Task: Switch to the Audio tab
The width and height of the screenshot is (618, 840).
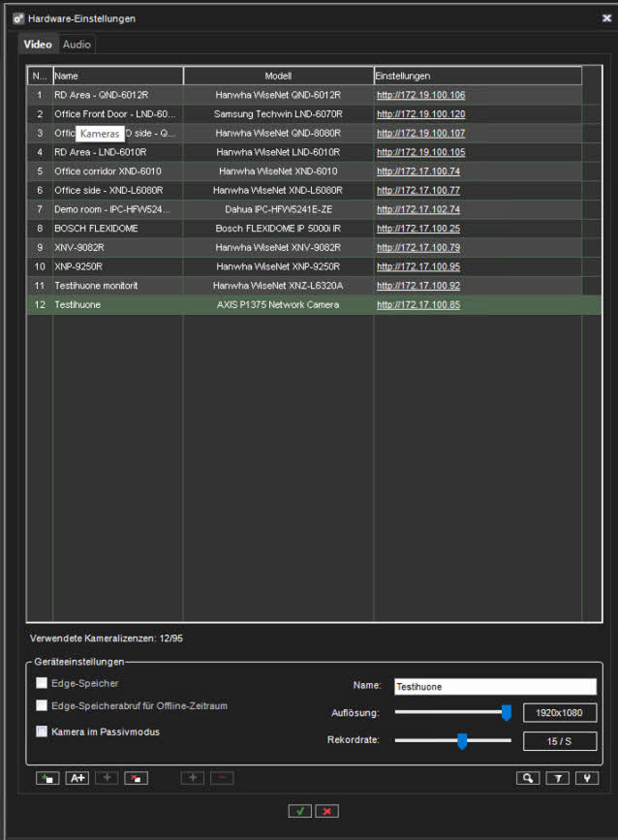Action: click(x=77, y=45)
